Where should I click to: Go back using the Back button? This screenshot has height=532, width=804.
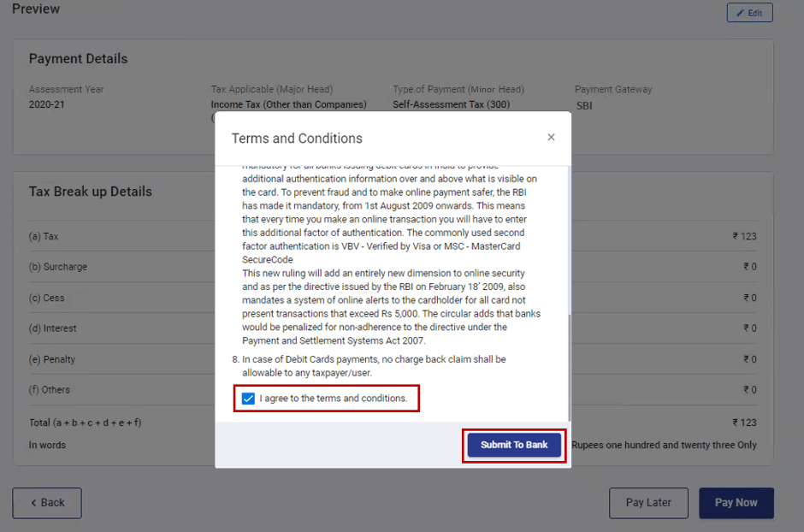click(47, 503)
